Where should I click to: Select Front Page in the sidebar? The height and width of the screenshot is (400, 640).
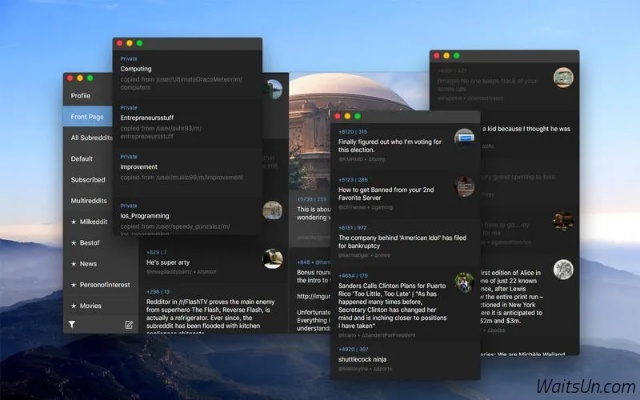click(86, 116)
